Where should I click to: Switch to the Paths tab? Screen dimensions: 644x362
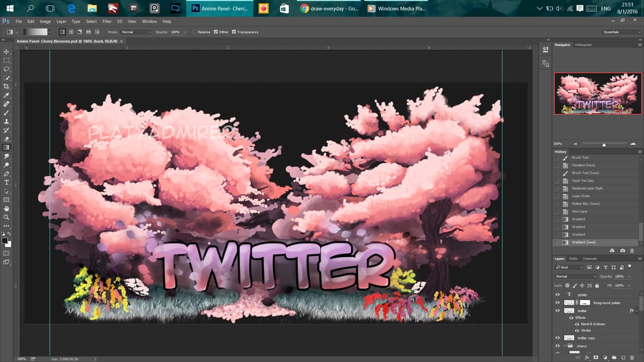point(573,258)
